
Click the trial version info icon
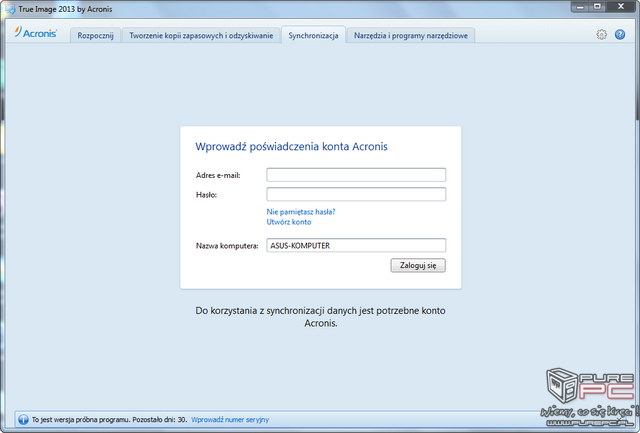(23, 419)
